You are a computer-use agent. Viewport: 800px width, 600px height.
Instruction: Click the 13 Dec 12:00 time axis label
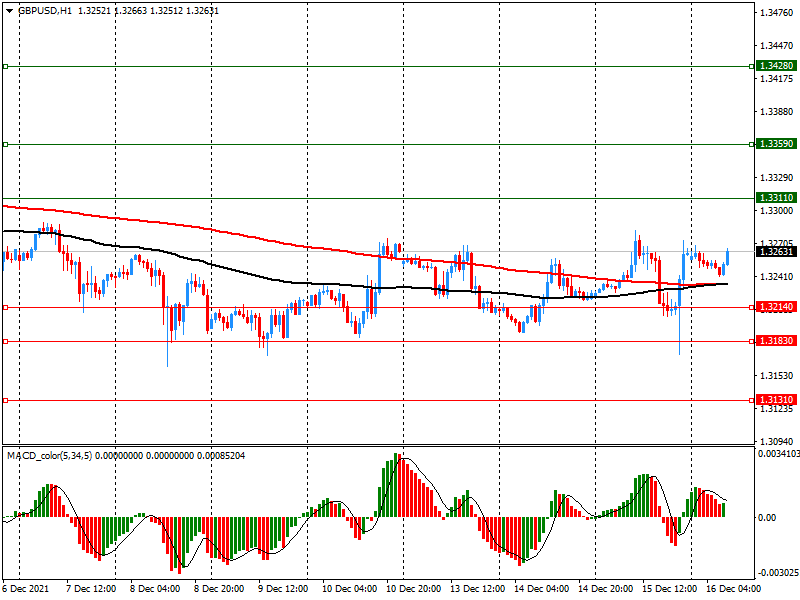(478, 589)
